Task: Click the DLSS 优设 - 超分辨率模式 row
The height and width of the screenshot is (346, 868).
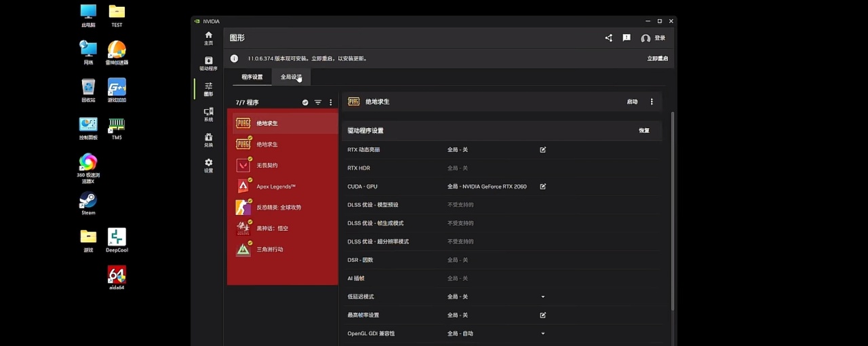Action: (x=502, y=242)
